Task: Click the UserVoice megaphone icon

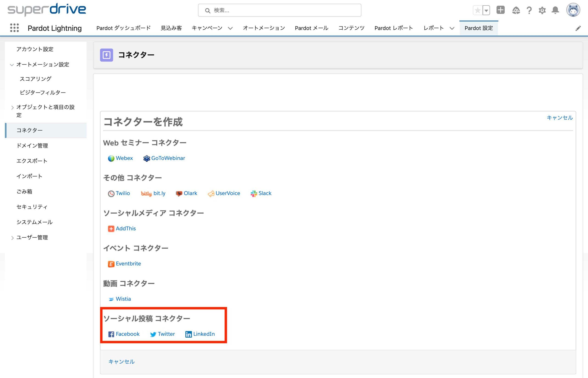Action: coord(211,194)
